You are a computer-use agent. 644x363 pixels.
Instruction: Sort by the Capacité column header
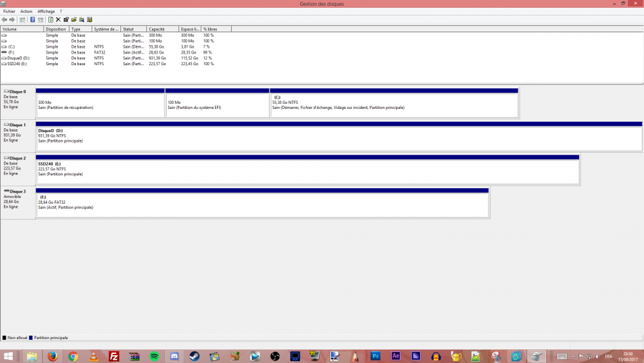(163, 29)
